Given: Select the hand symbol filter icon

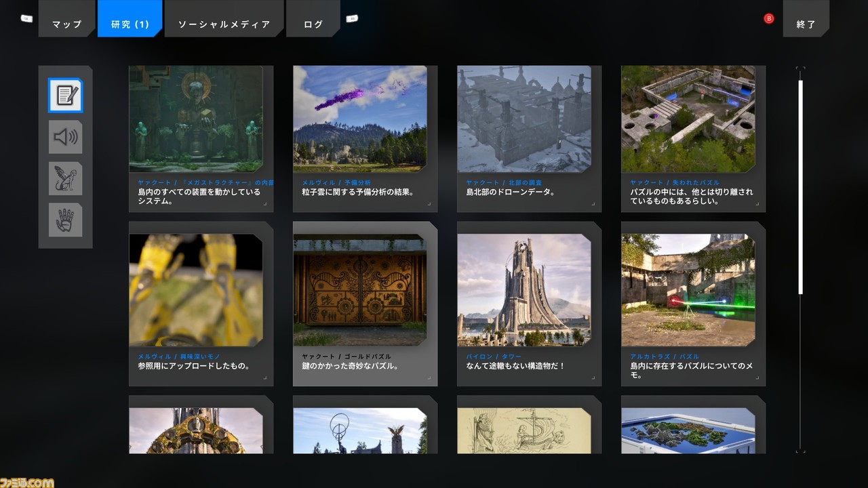Looking at the screenshot, I should coord(66,220).
